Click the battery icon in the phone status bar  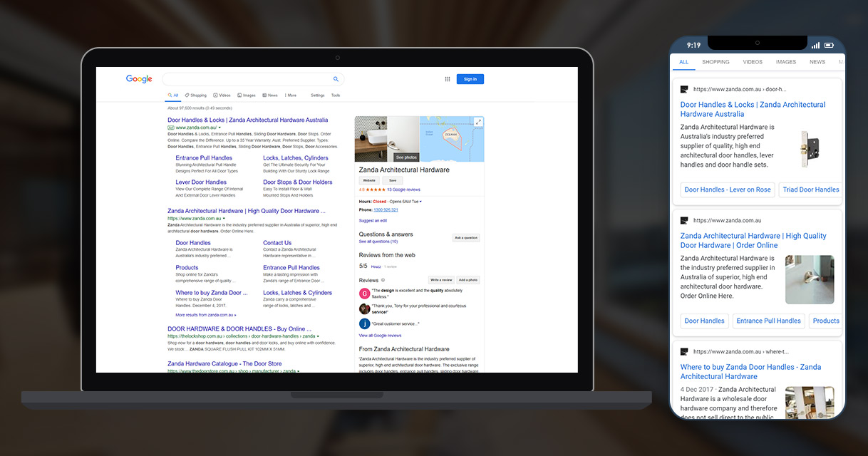(829, 45)
